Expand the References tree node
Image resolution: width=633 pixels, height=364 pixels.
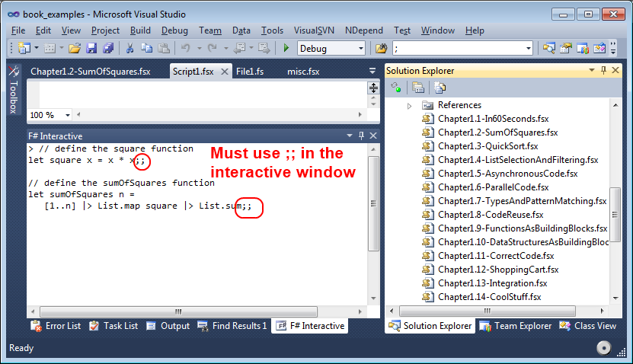409,106
